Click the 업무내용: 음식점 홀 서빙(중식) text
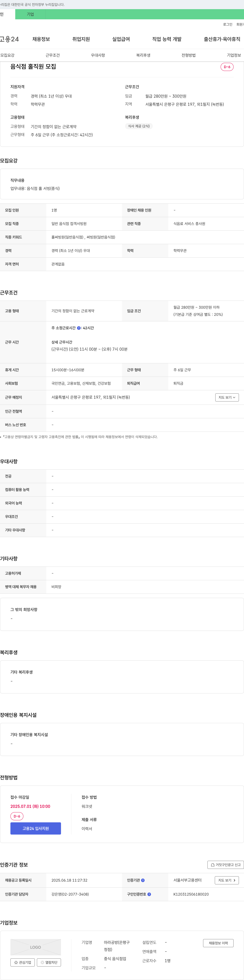Image resolution: width=244 pixels, height=980 pixels. click(35, 188)
